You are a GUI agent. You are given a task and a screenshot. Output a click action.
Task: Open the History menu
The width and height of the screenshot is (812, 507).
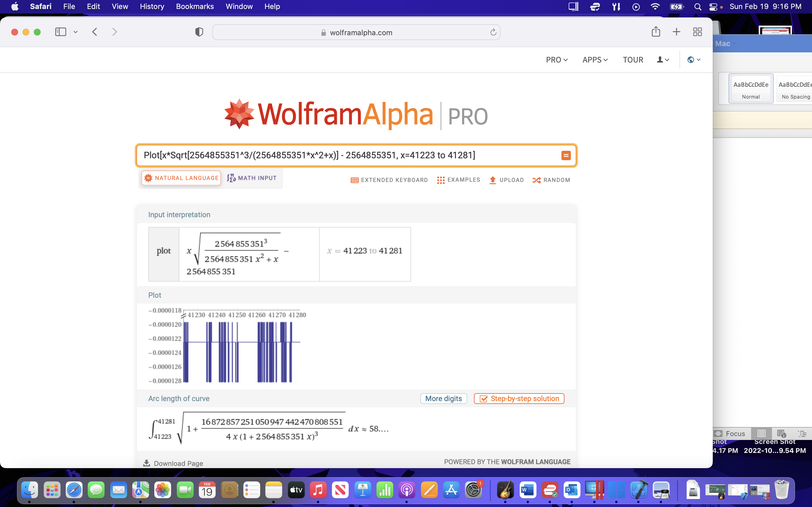(x=152, y=6)
